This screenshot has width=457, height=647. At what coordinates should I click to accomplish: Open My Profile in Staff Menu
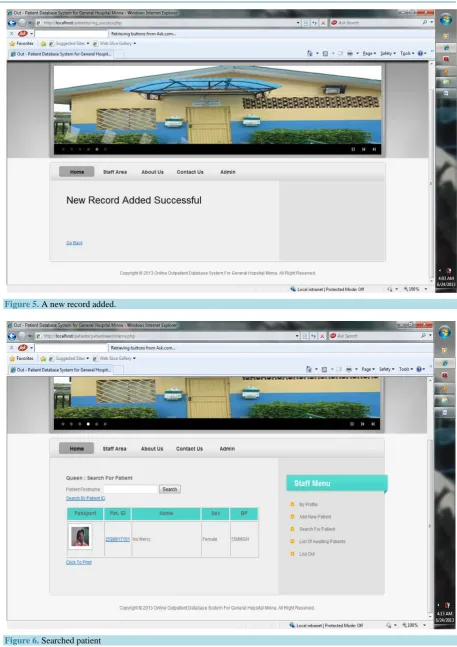coord(308,504)
